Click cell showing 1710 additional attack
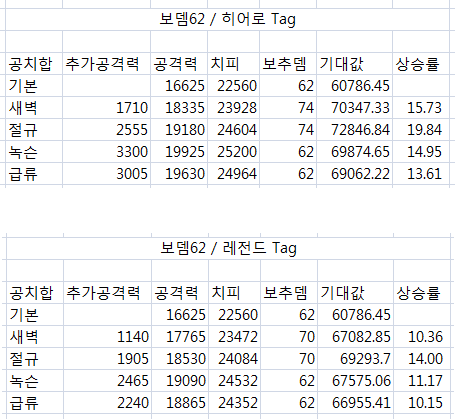Screen dimensions: 455x420 [106, 107]
